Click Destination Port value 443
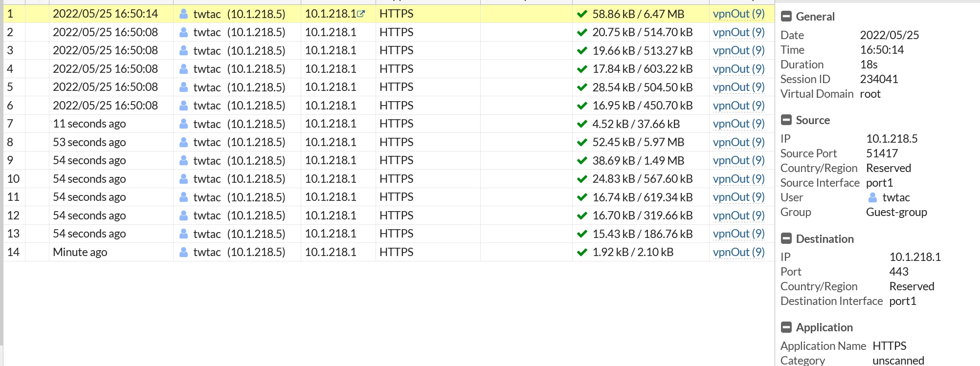The height and width of the screenshot is (366, 980). pos(899,272)
